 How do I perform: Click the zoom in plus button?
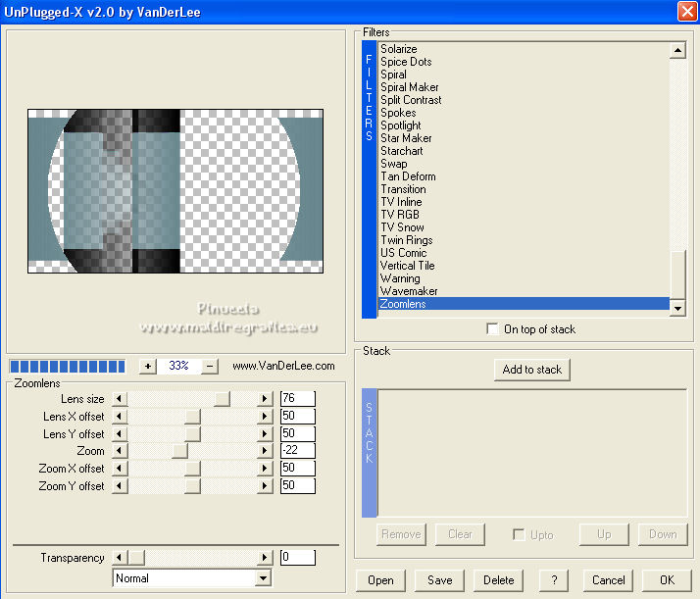click(x=148, y=366)
